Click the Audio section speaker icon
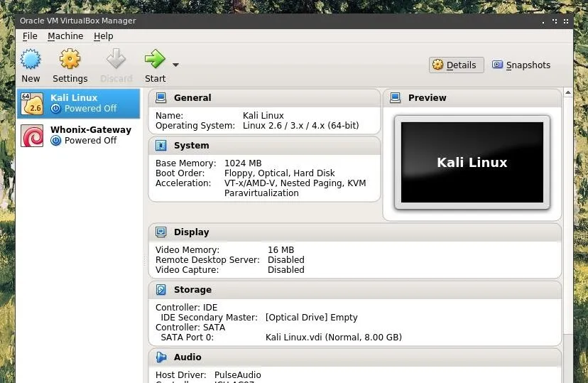 [x=161, y=357]
